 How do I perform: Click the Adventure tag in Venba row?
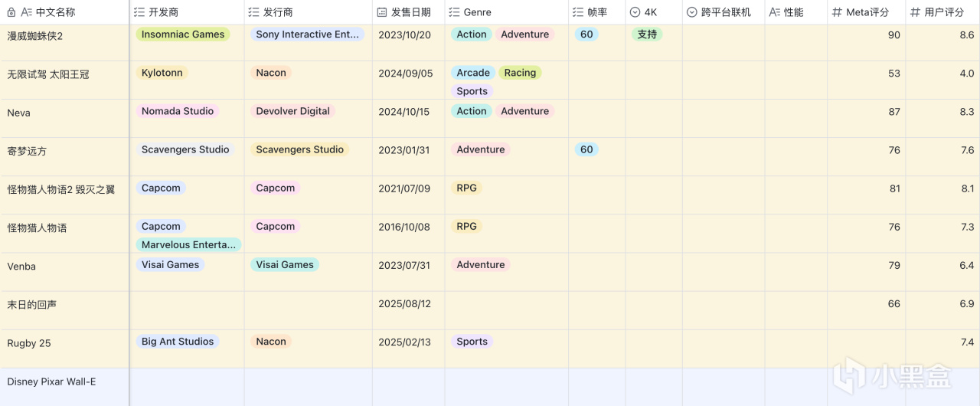point(481,264)
